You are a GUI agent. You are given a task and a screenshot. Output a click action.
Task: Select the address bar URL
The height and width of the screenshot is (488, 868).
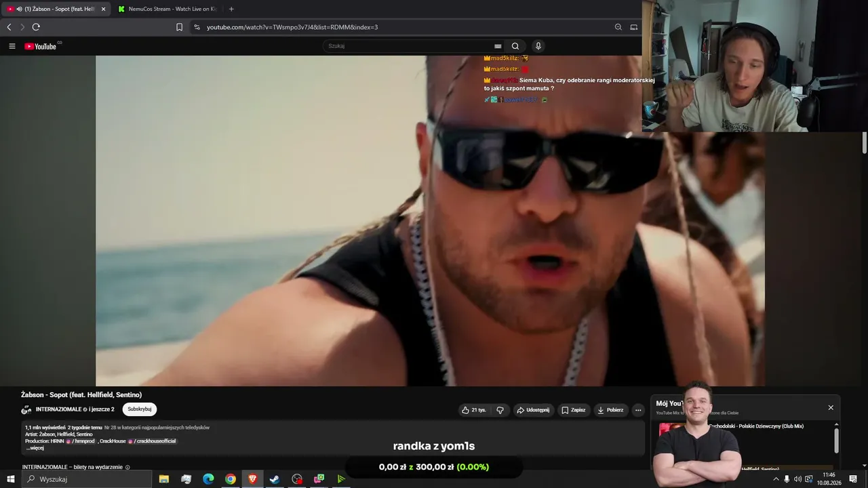292,27
